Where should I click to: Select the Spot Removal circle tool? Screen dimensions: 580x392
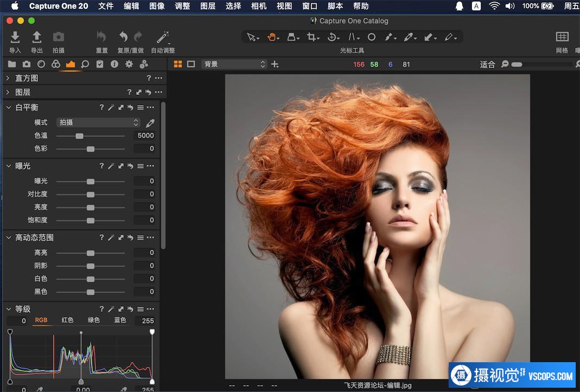click(x=371, y=37)
